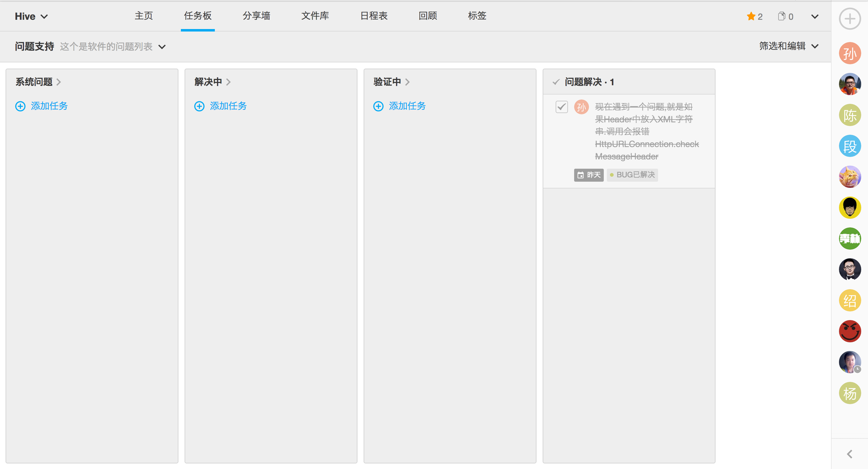Click the orange 孙 avatar in sidebar
The height and width of the screenshot is (469, 868).
[849, 53]
